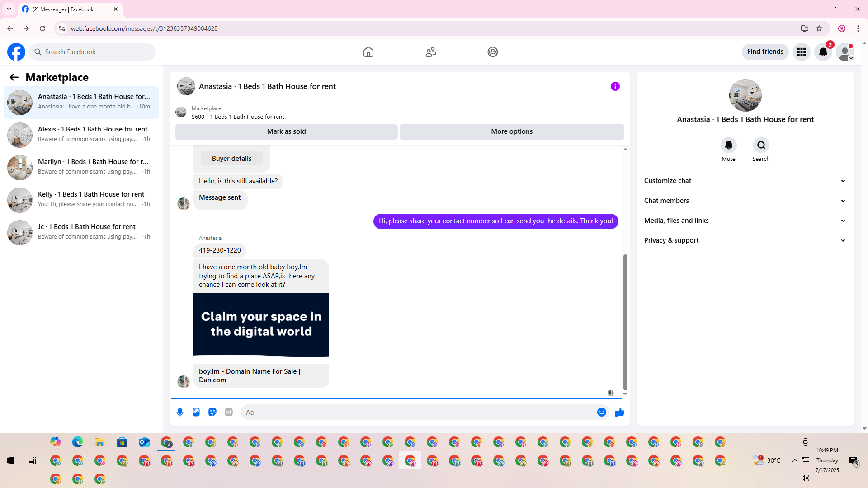This screenshot has width=868, height=488.
Task: Open the weather widget showing 30°C
Action: (x=767, y=460)
